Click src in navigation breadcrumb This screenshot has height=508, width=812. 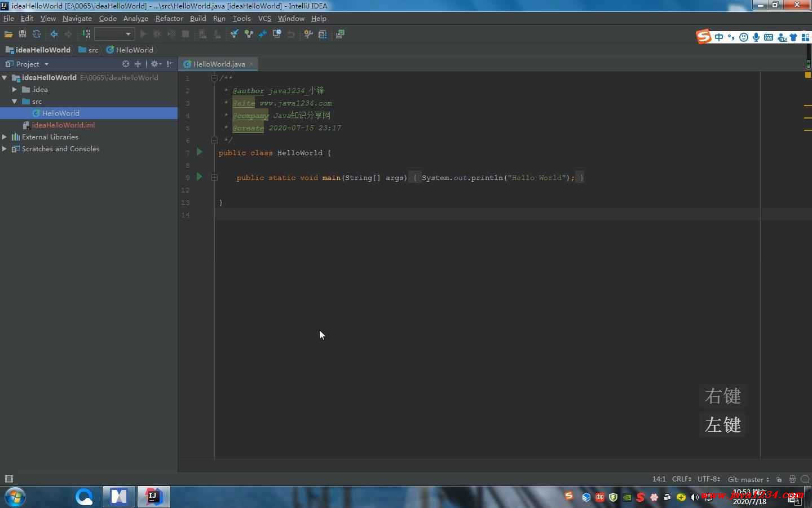[89, 50]
